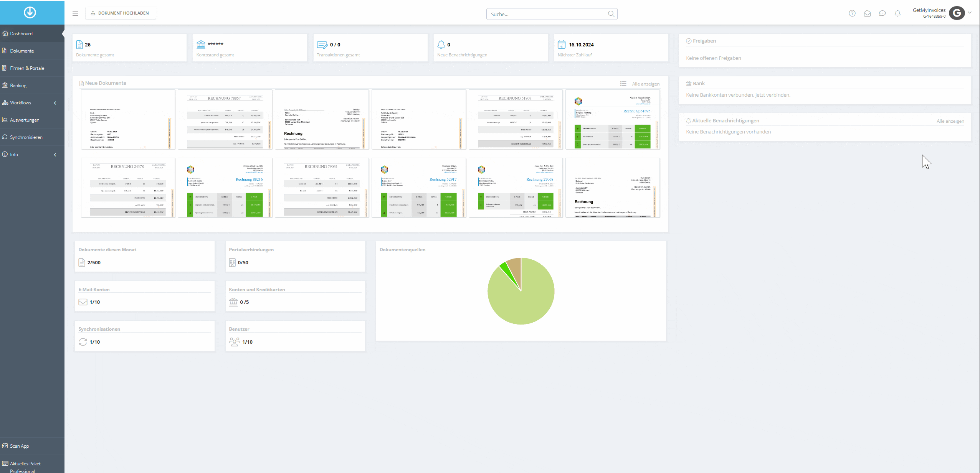Open the Rechnung 52917 document thumbnail

coord(419,188)
